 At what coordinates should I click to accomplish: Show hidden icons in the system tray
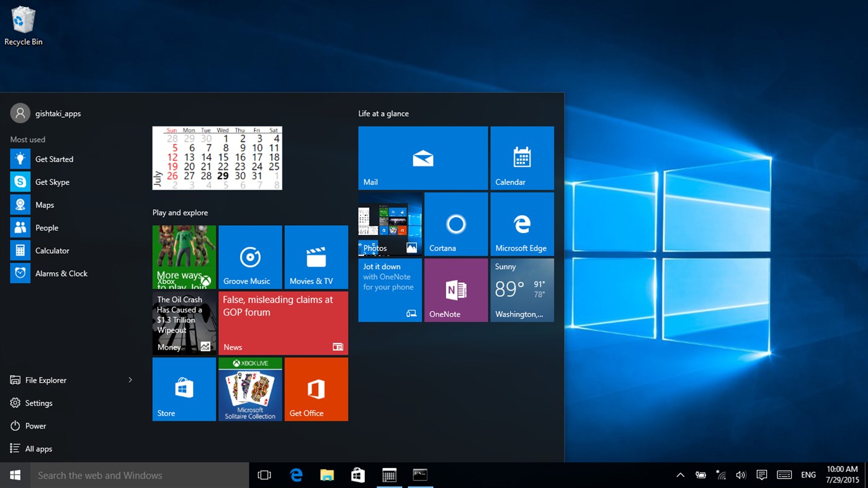point(680,474)
